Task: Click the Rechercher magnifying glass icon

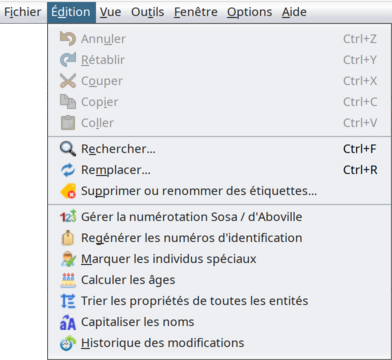Action: click(x=68, y=149)
